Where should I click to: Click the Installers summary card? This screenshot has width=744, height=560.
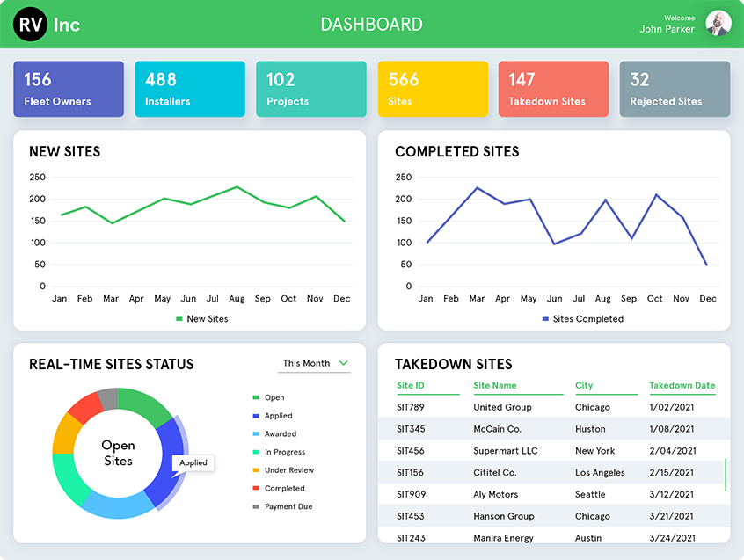(x=190, y=89)
